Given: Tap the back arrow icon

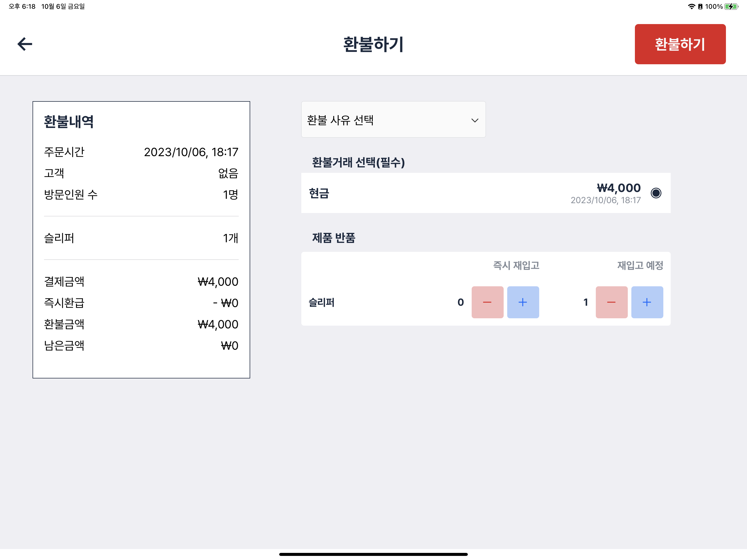Looking at the screenshot, I should [25, 44].
